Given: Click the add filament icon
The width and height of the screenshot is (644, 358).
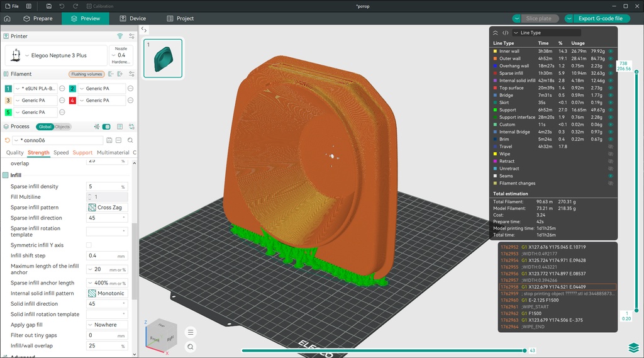Looking at the screenshot, I should pyautogui.click(x=120, y=74).
